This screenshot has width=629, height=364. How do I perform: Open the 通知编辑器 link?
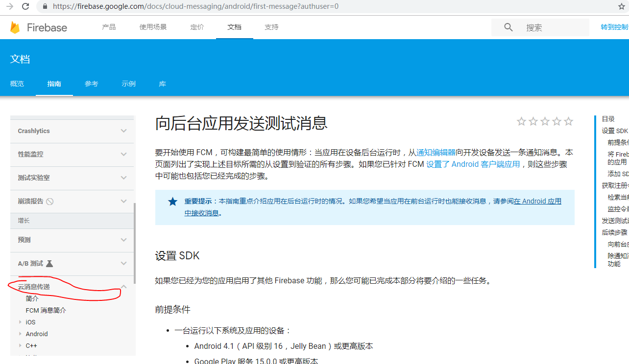coord(436,152)
